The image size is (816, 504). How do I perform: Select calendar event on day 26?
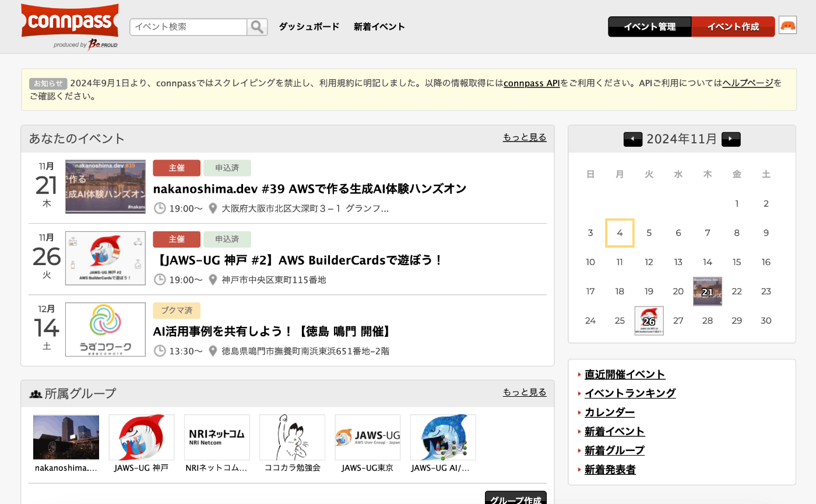pos(649,320)
